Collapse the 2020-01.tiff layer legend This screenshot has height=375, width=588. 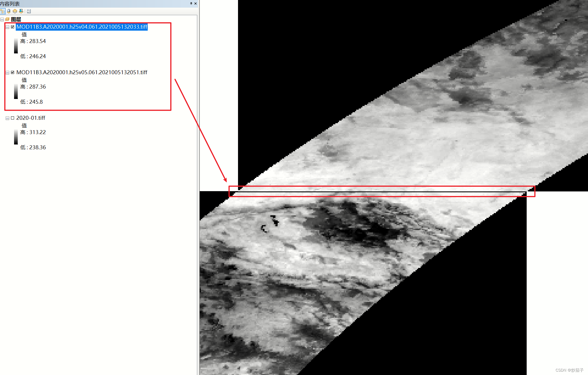click(8, 118)
